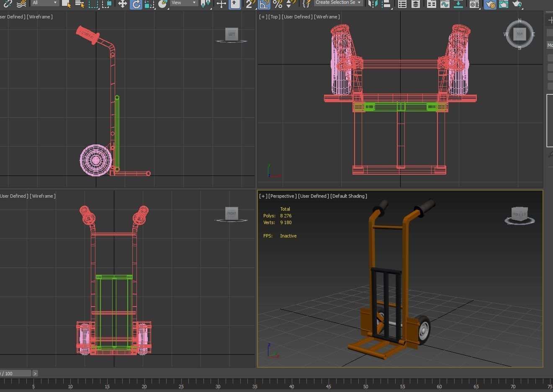Click the Pin Stack icon in the command panel
The width and height of the screenshot is (553, 392).
coord(550,155)
